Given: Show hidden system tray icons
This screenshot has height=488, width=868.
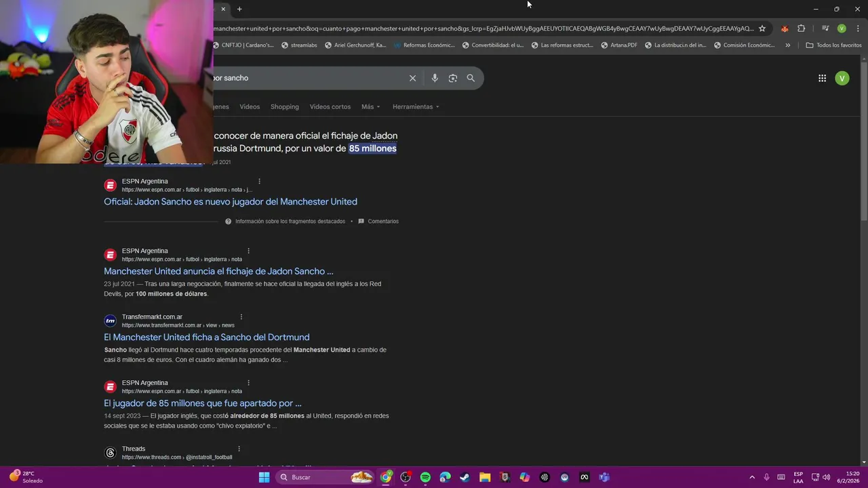Looking at the screenshot, I should (752, 477).
